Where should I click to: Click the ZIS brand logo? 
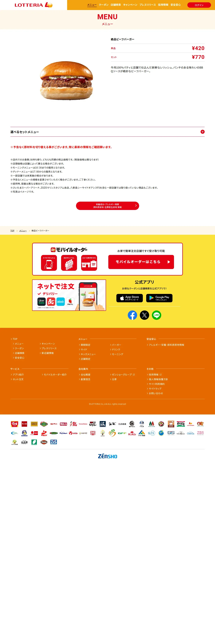(54, 442)
